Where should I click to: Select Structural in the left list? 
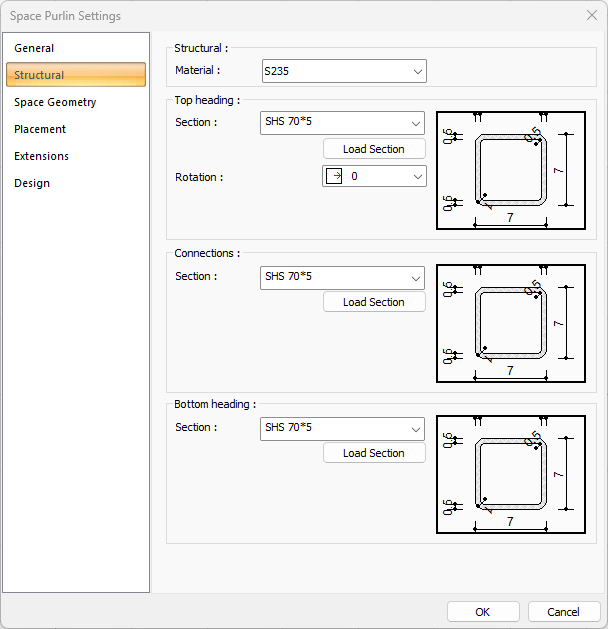(40, 75)
